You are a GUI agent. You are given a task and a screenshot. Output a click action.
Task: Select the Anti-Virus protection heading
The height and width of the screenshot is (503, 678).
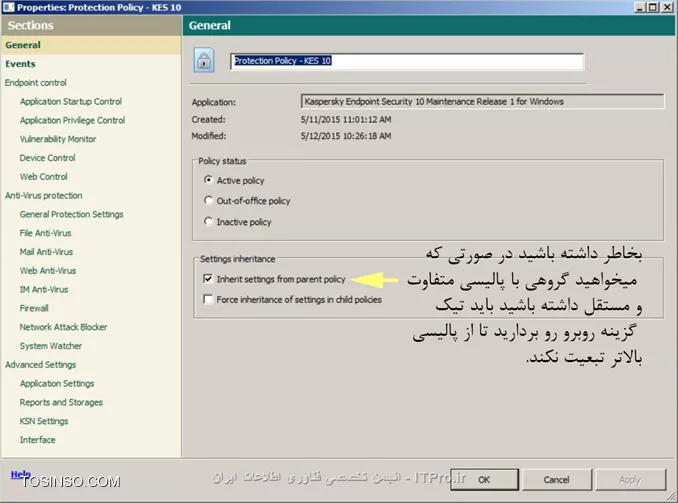pos(44,195)
